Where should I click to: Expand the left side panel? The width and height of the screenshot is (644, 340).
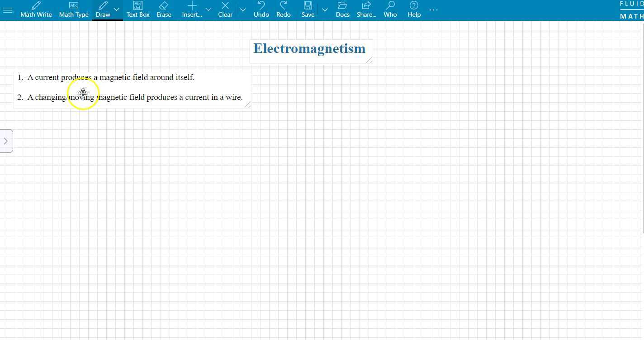[6, 141]
